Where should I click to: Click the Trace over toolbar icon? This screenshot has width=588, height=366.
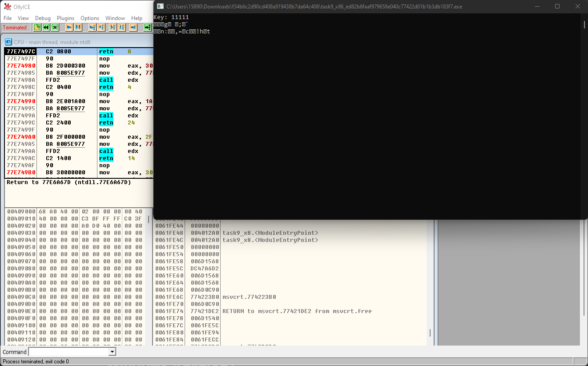[x=122, y=28]
